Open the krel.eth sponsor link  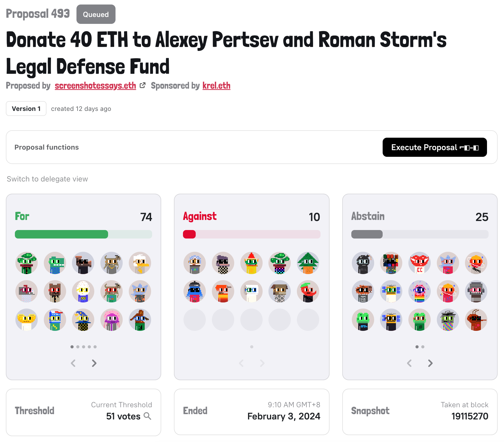(216, 86)
